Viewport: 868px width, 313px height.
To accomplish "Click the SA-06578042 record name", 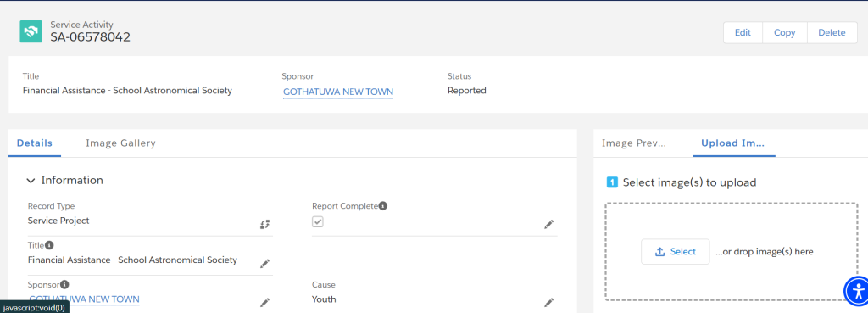I will coord(90,37).
